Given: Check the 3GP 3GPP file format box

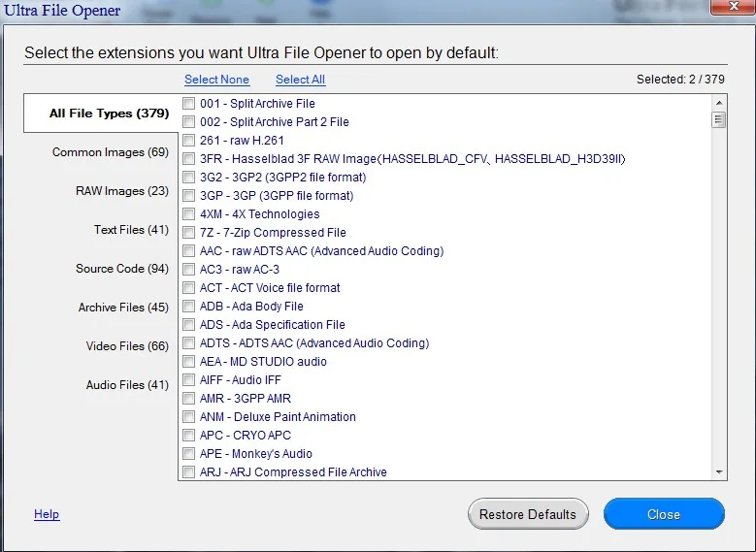Looking at the screenshot, I should (x=188, y=196).
